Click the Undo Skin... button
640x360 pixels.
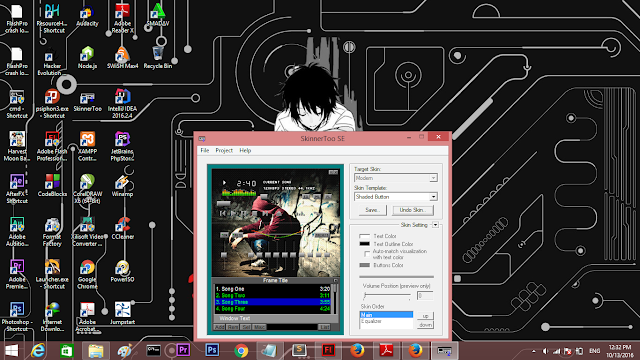coord(413,210)
